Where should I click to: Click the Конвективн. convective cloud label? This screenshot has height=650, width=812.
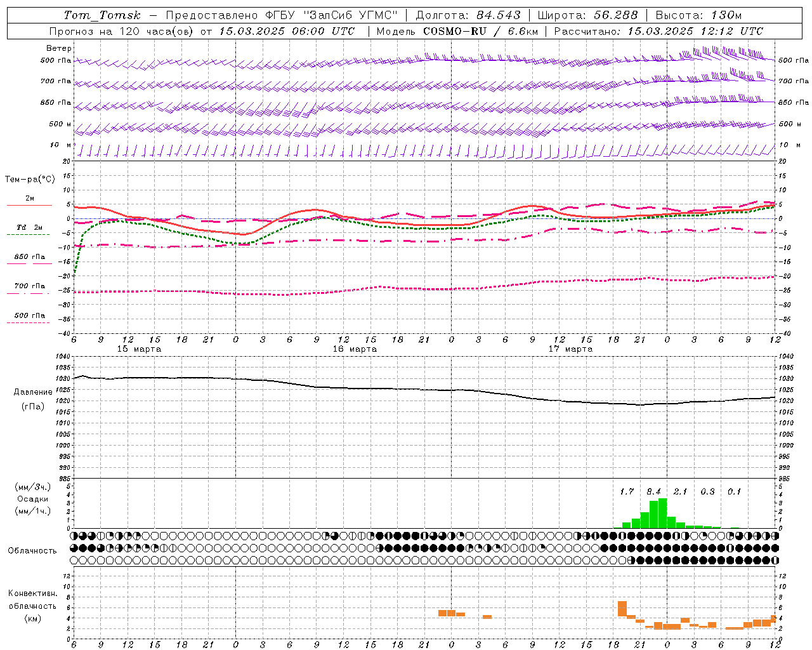point(33,594)
